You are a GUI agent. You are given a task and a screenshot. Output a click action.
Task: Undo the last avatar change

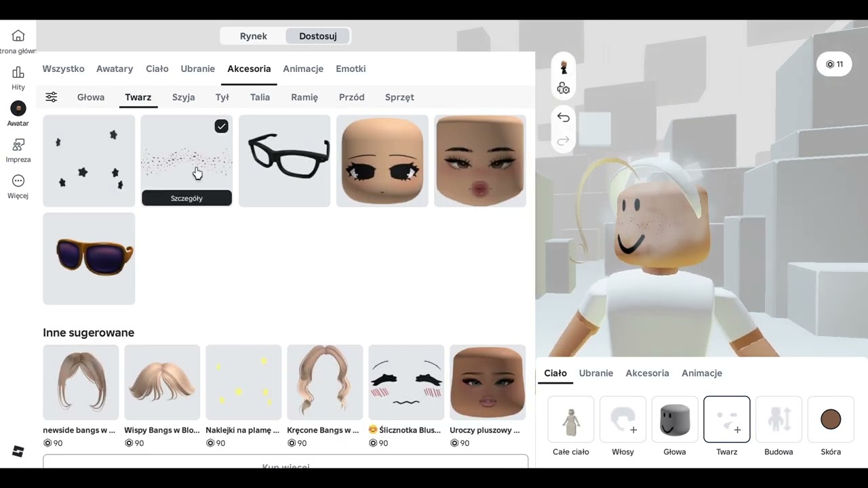(564, 117)
